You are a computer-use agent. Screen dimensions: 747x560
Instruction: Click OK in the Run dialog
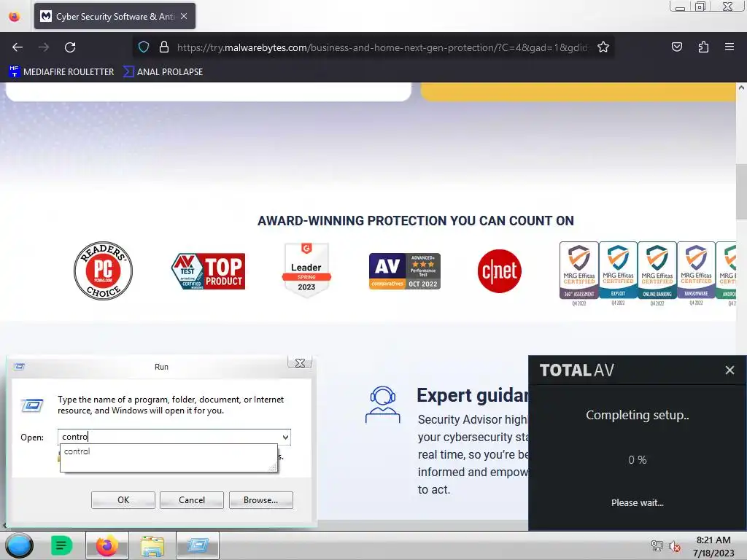click(x=123, y=500)
